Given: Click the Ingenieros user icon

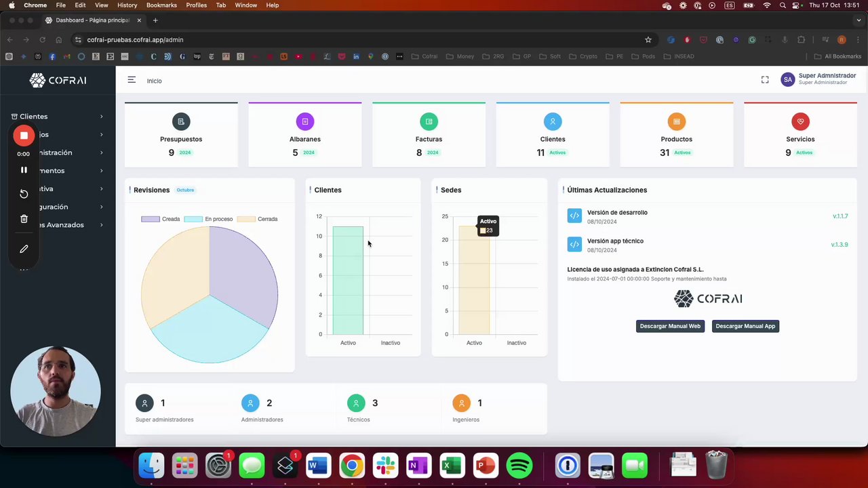Looking at the screenshot, I should coord(461,403).
